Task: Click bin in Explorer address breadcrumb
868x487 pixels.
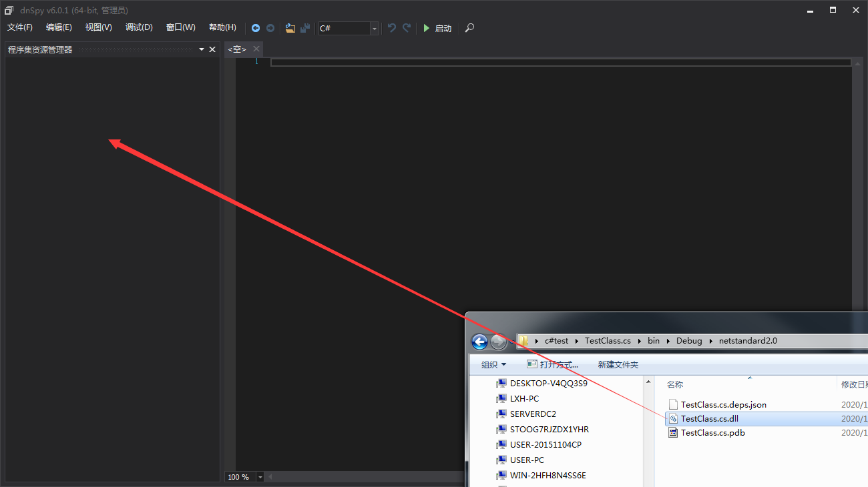Action: coord(654,341)
